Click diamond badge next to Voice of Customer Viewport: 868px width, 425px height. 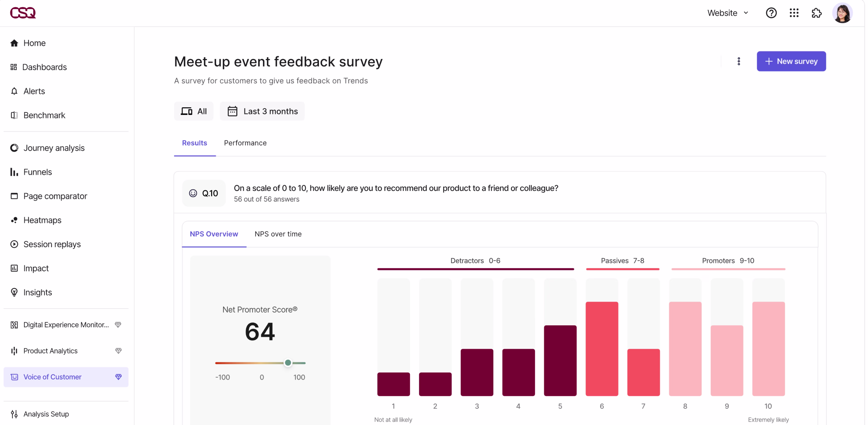pyautogui.click(x=118, y=377)
